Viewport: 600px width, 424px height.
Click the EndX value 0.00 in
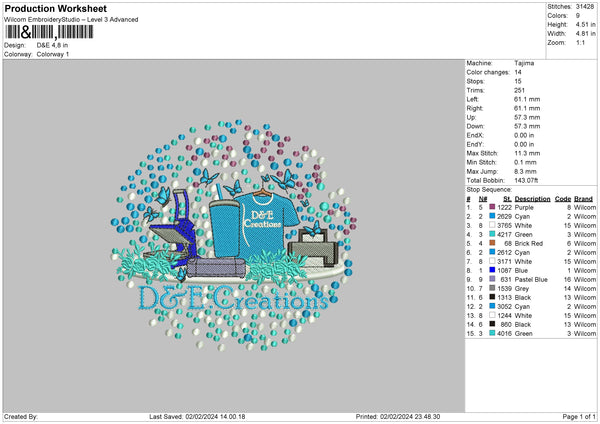click(x=524, y=135)
